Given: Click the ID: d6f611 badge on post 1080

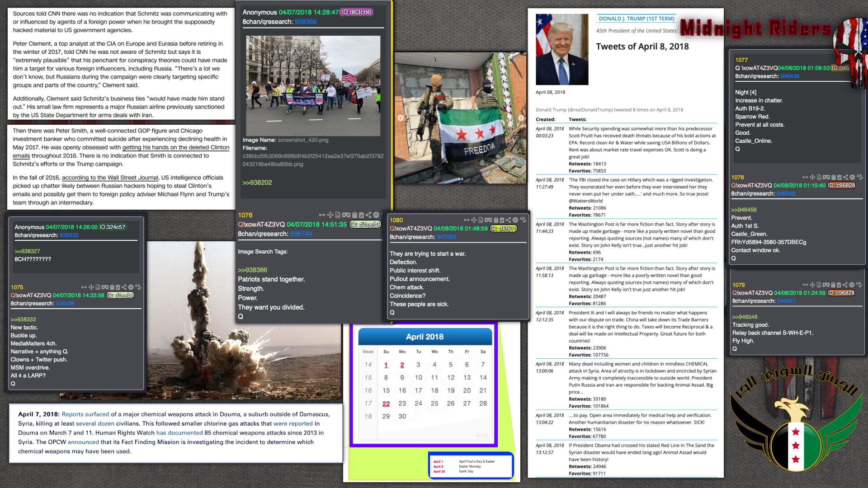Looking at the screenshot, I should point(503,229).
